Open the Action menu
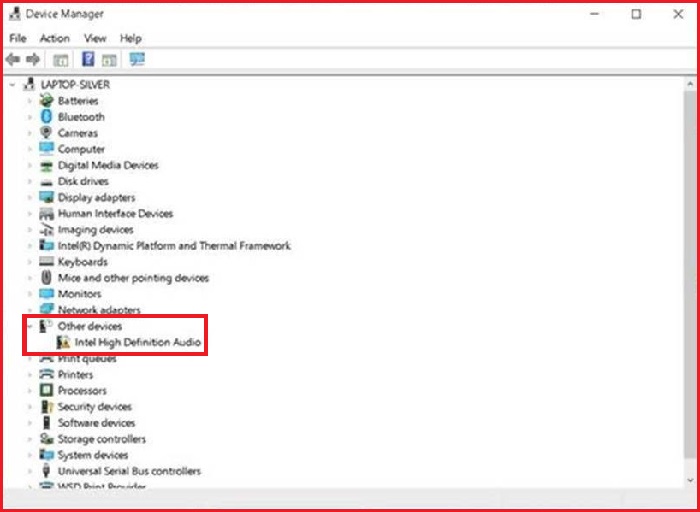 [x=54, y=38]
